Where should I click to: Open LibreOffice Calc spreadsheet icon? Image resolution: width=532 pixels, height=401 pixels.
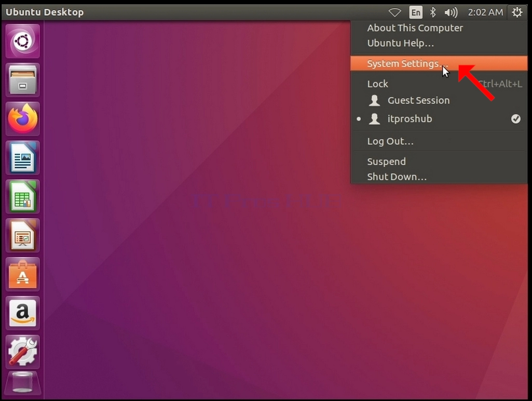point(23,196)
